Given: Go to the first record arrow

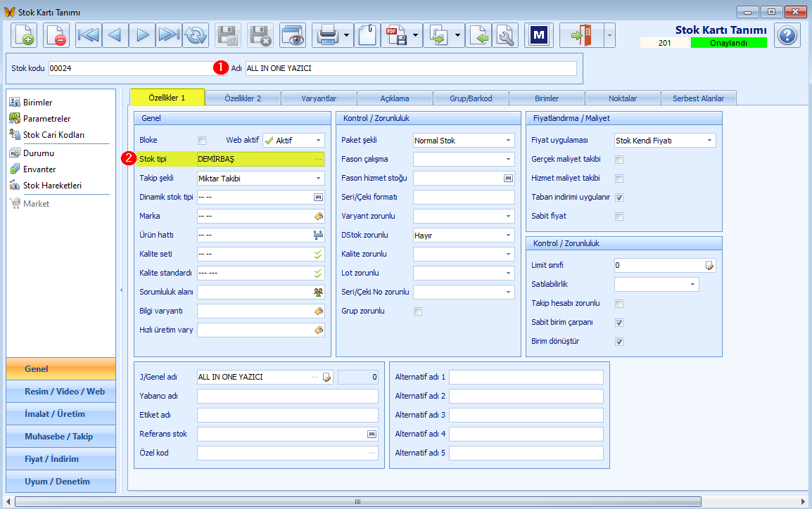Looking at the screenshot, I should click(x=89, y=35).
